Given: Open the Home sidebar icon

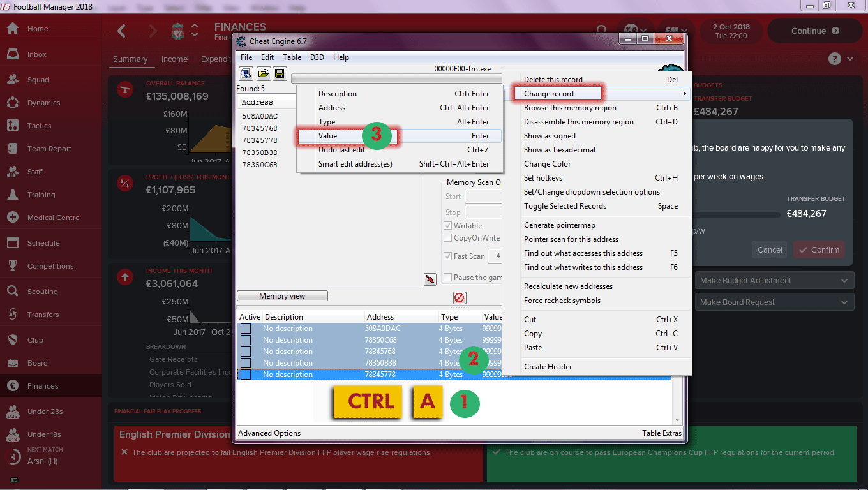Looking at the screenshot, I should (12, 29).
